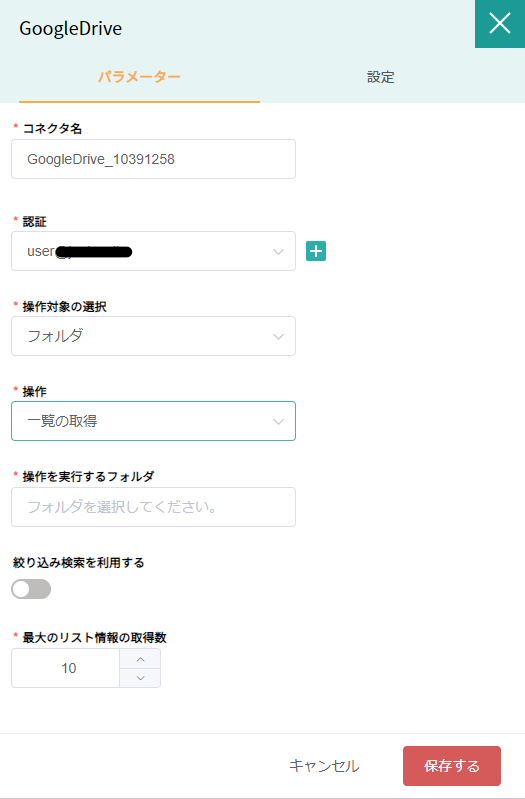
Task: Toggle the 絞り込み検索を利用する switch
Action: (x=31, y=589)
